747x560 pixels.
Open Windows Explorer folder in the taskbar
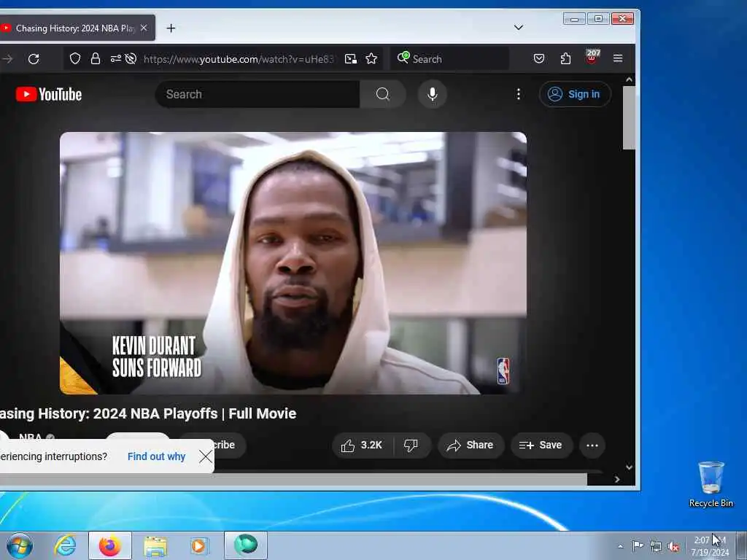[x=156, y=545]
